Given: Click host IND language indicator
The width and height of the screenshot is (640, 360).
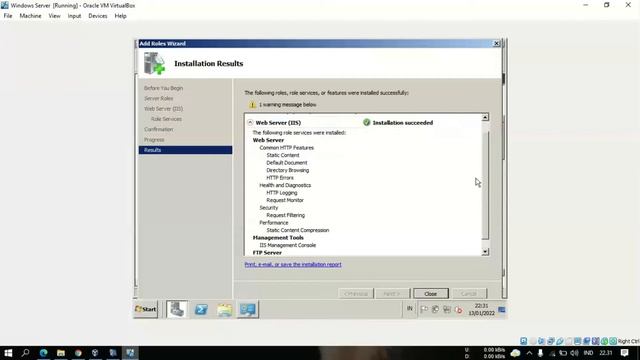Looking at the screenshot, I should pos(588,353).
